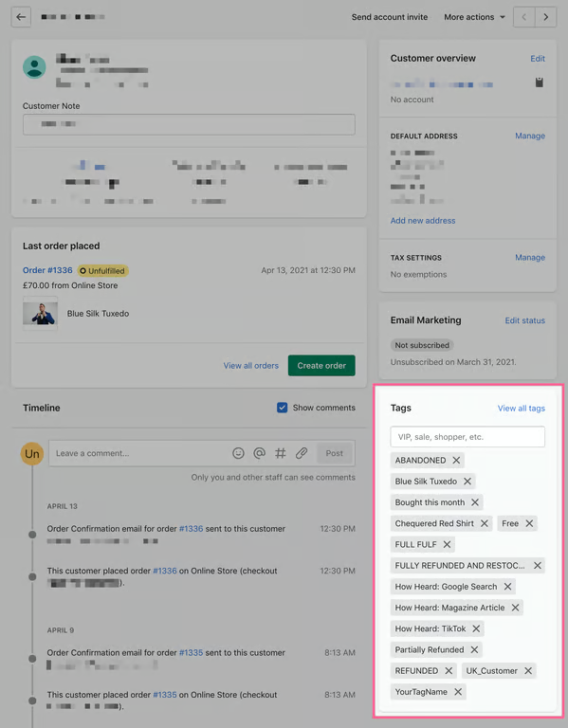This screenshot has width=568, height=728.
Task: Focus the Customer Note field
Action: pos(189,124)
